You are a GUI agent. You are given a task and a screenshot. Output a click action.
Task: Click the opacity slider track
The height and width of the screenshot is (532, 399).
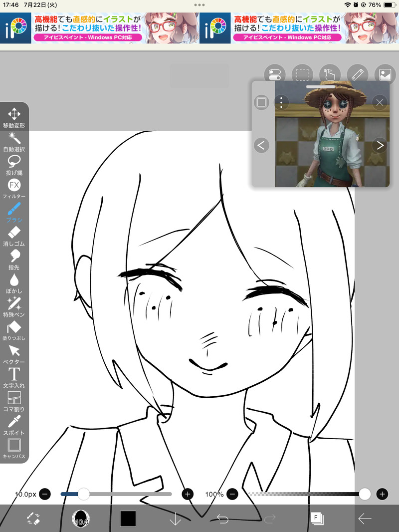(310, 494)
